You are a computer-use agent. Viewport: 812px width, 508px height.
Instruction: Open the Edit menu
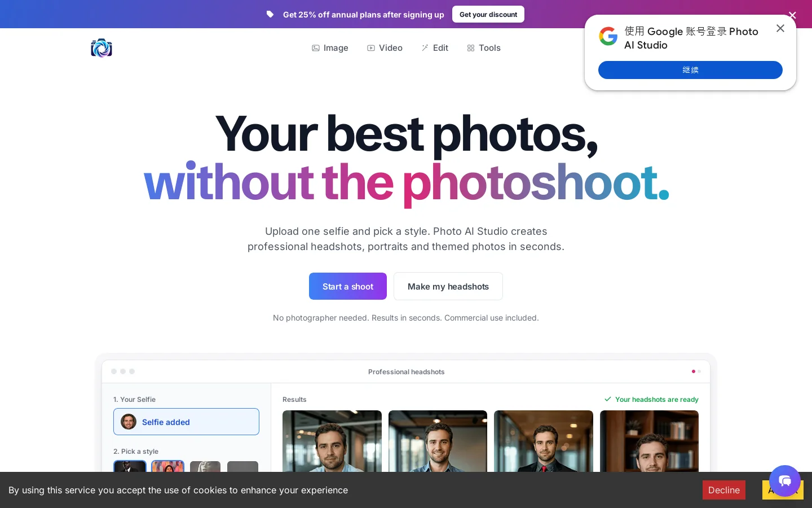click(x=434, y=48)
